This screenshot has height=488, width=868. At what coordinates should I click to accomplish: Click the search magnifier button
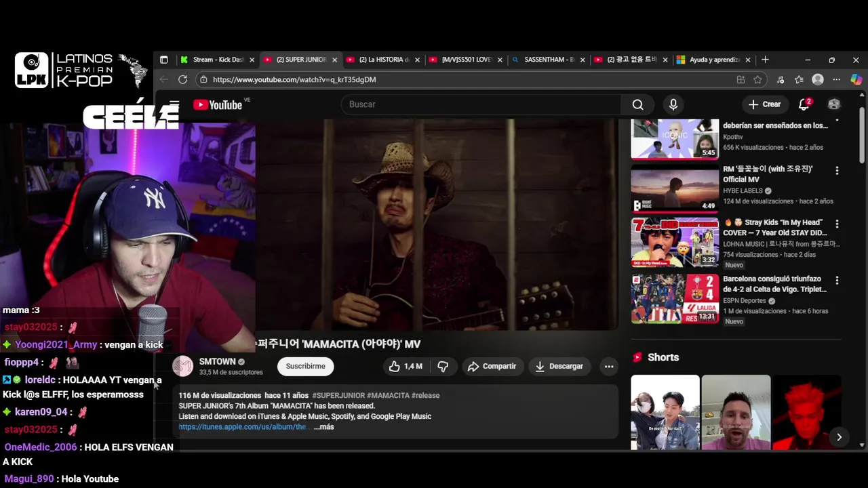pyautogui.click(x=637, y=104)
